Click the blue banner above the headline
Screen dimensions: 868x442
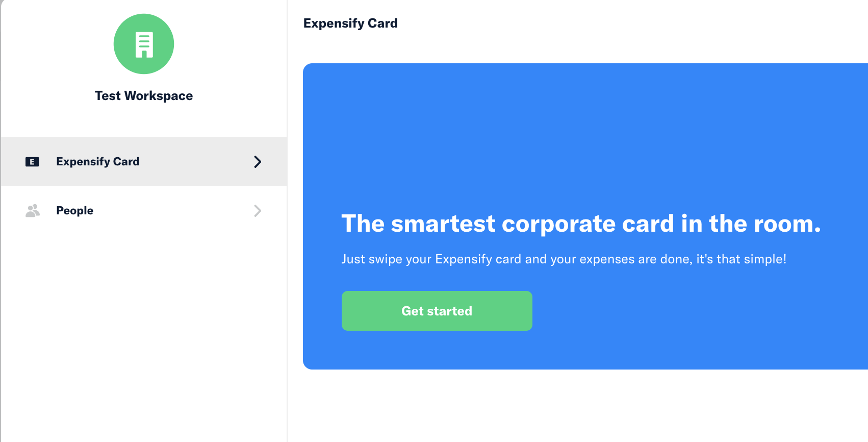tap(585, 133)
